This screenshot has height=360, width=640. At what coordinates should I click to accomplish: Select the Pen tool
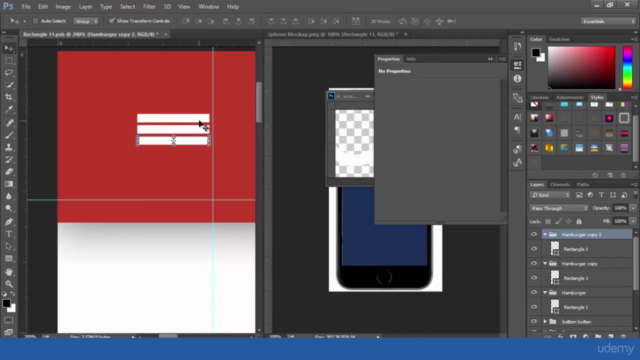pos(9,222)
